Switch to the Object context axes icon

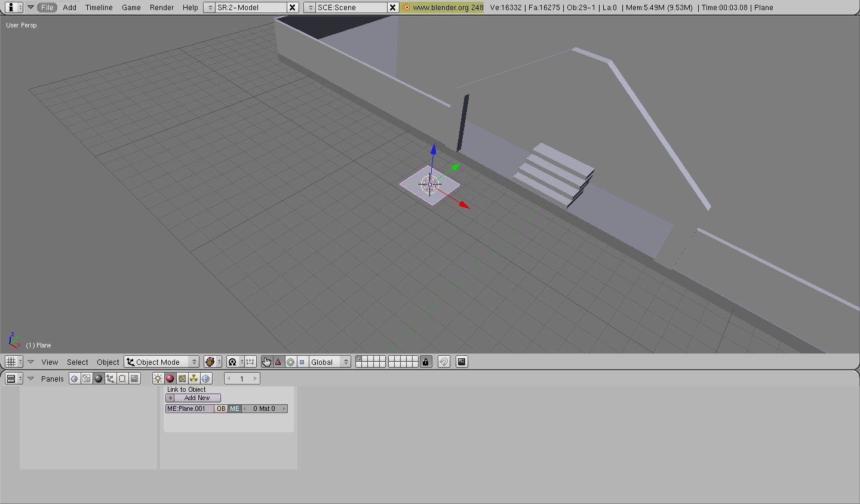tap(110, 379)
